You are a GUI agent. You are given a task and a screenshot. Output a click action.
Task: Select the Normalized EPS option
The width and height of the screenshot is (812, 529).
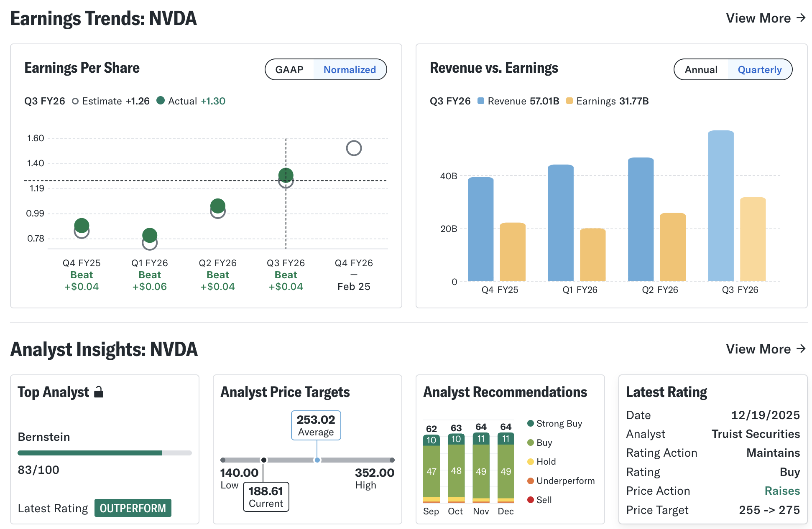(x=350, y=69)
